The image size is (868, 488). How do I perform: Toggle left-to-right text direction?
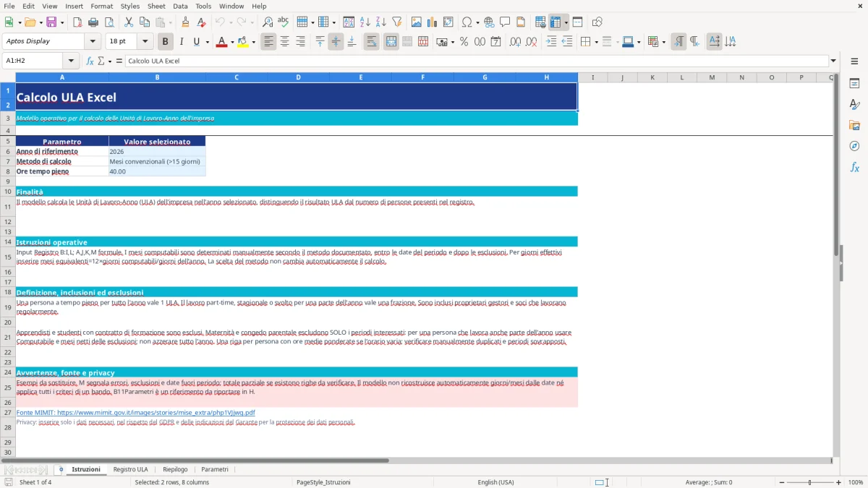[x=678, y=42]
